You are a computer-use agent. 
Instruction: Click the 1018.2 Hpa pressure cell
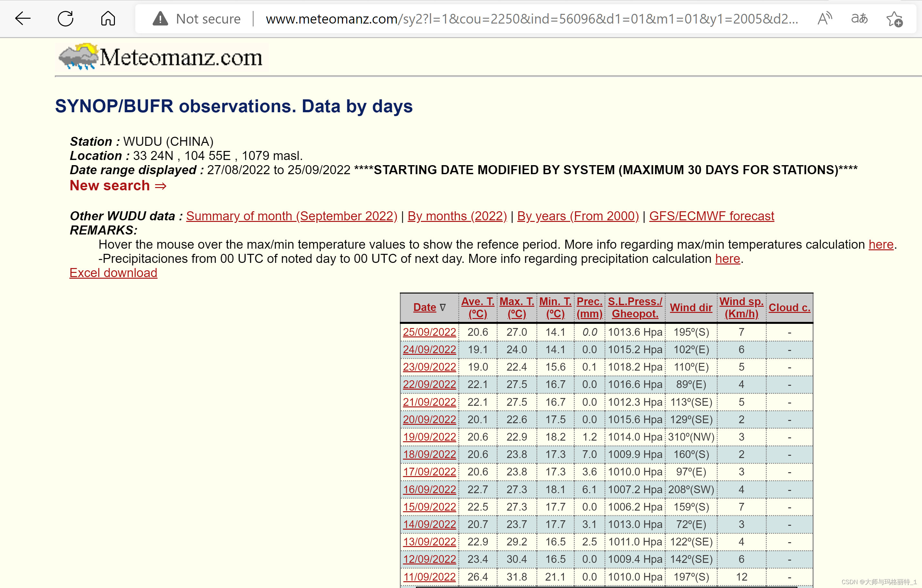point(635,367)
